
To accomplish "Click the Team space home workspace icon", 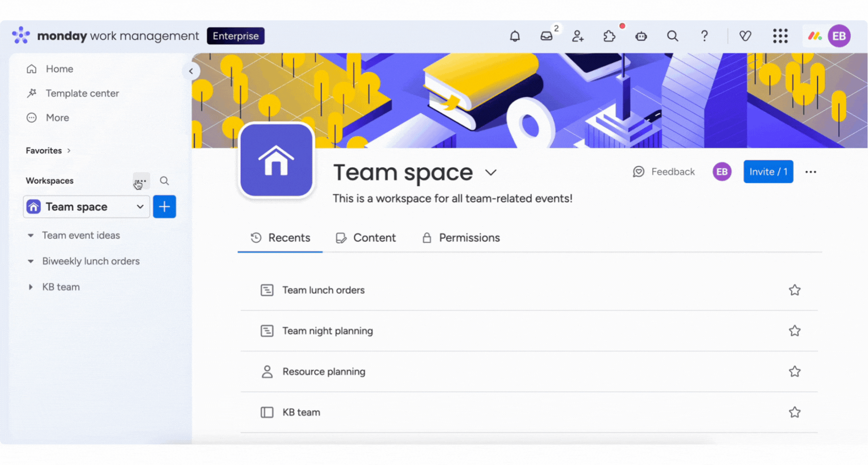I will [x=276, y=160].
